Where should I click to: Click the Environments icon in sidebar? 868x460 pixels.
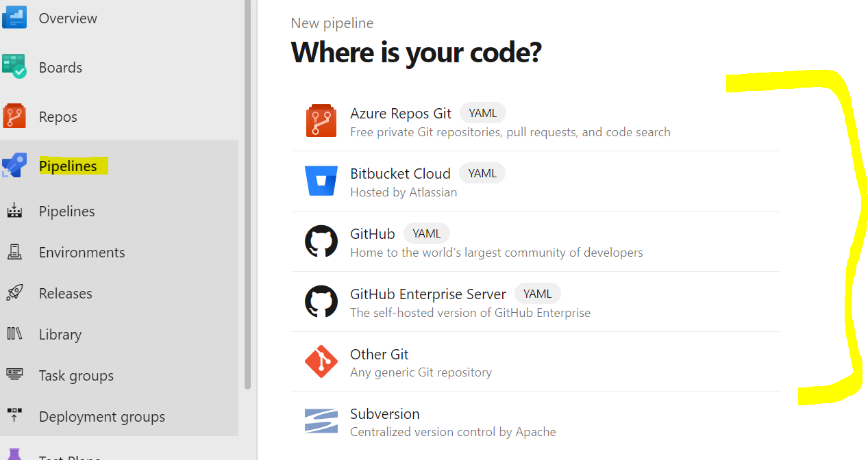pos(14,252)
